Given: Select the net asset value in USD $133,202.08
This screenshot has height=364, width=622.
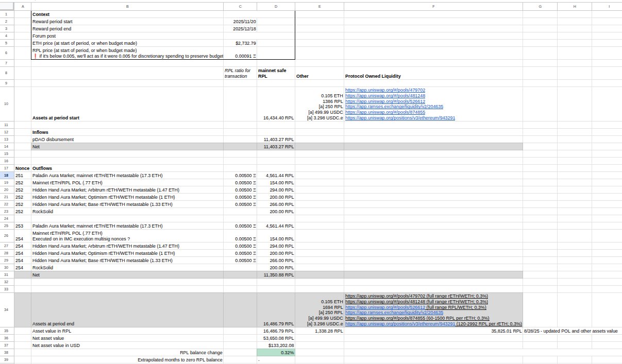Looking at the screenshot, I should point(276,345).
